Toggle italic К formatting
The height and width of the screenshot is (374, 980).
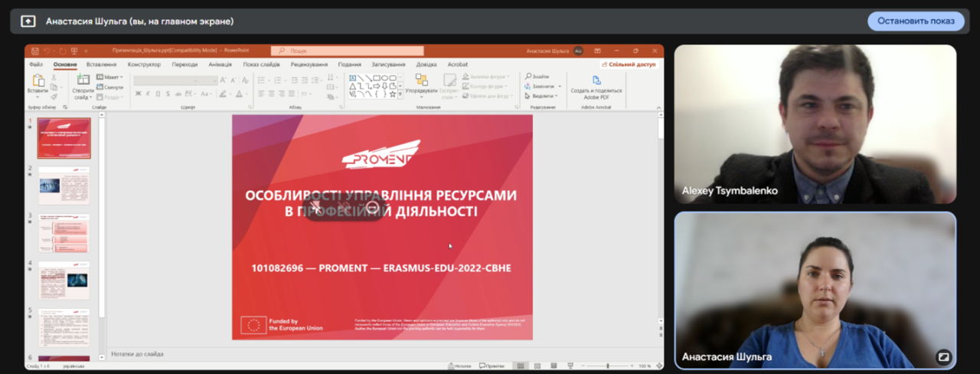[148, 94]
